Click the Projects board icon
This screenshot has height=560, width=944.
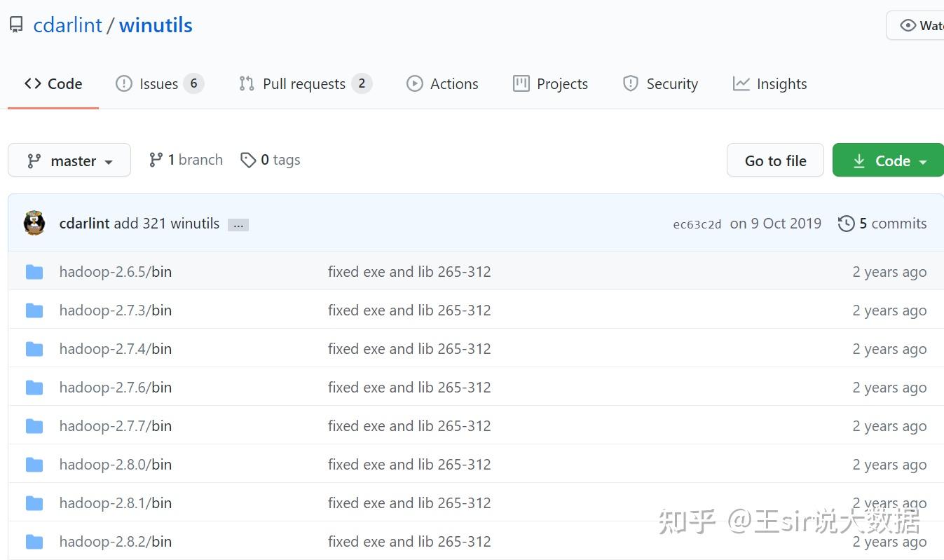coord(520,83)
